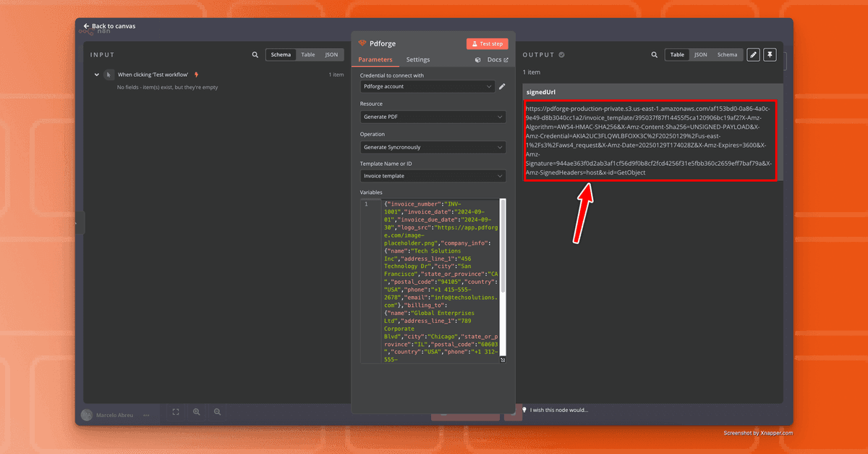Image resolution: width=868 pixels, height=454 pixels.
Task: Switch input view to Table
Action: coord(307,54)
